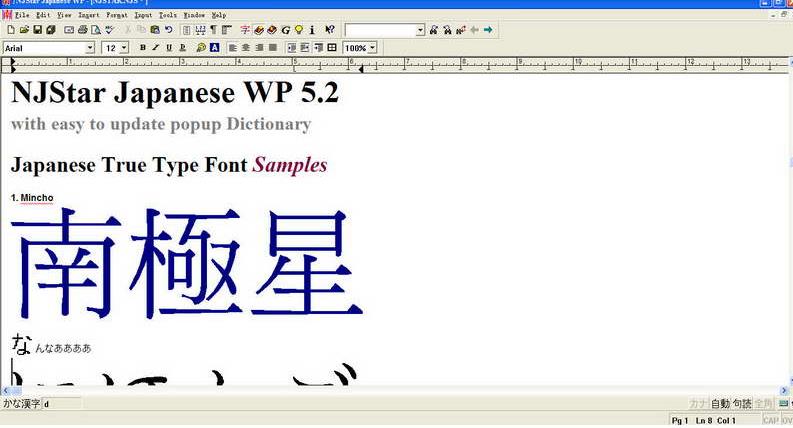Toggle the paragraph mark pilcrow icon
Viewport: 793px width, 428px height.
tap(213, 30)
